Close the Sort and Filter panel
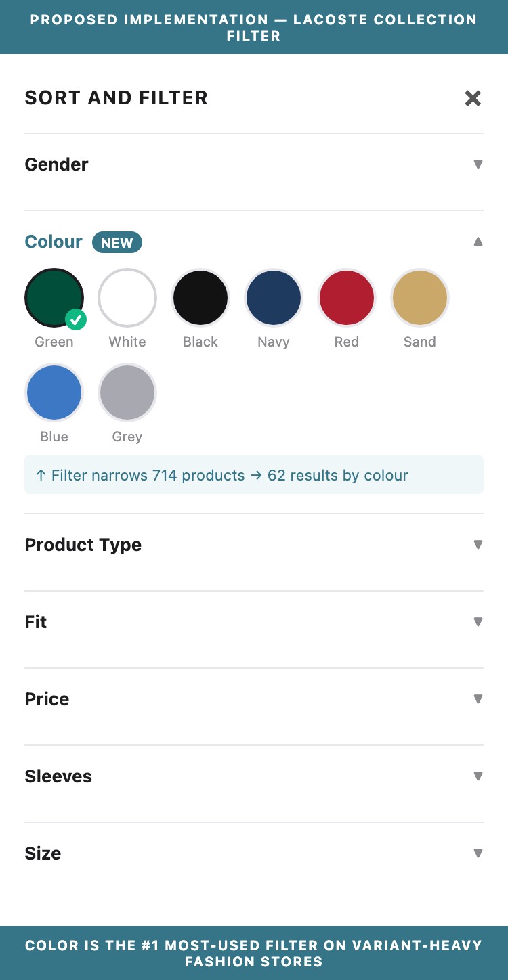The height and width of the screenshot is (980, 508). 472,98
